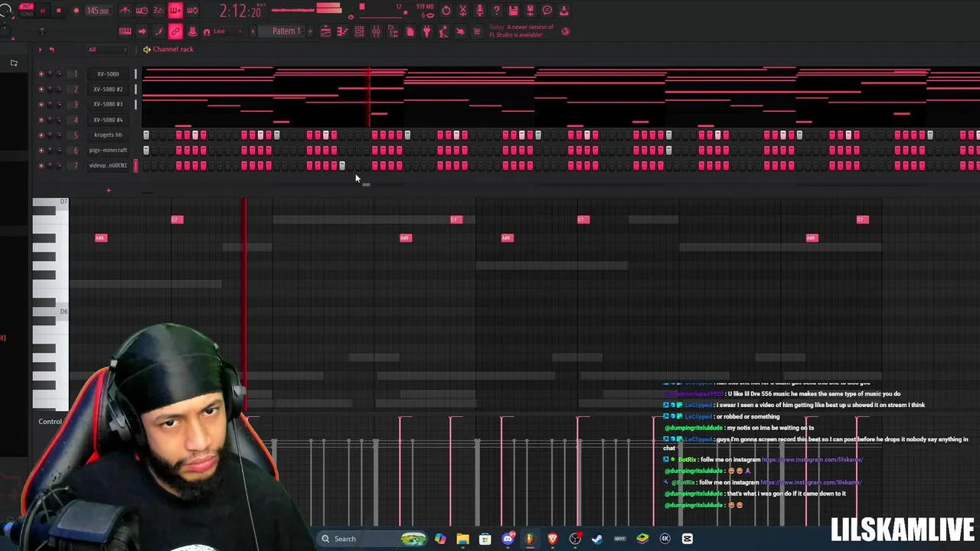Viewport: 980px width, 551px height.
Task: Select the pigs-minecraft channel button
Action: coord(108,150)
